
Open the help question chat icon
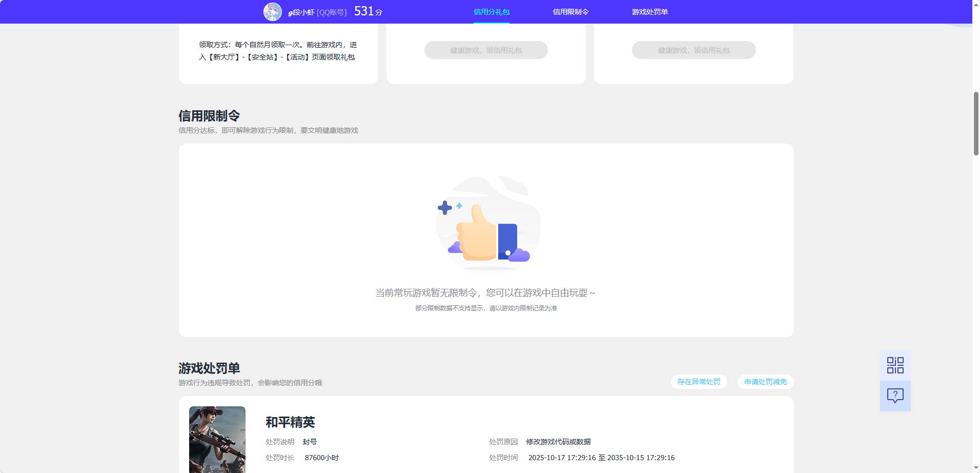pyautogui.click(x=895, y=396)
